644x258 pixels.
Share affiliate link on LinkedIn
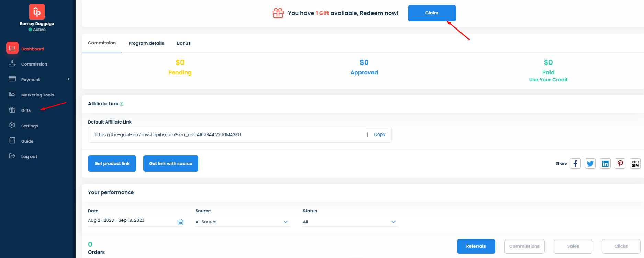click(605, 164)
